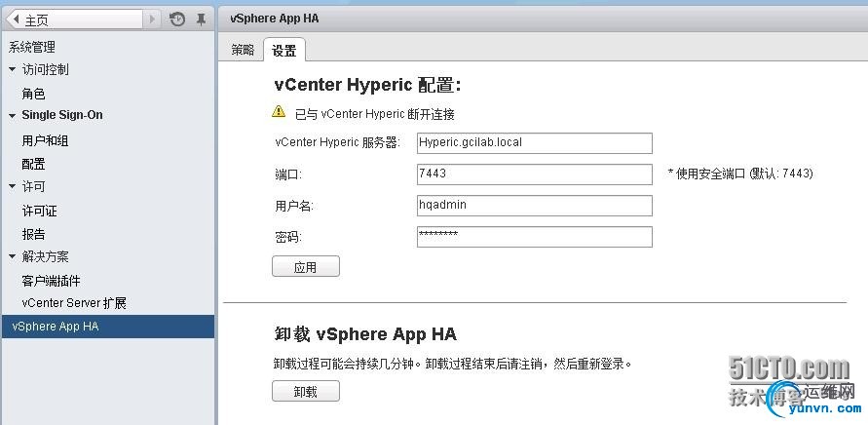The width and height of the screenshot is (868, 425).
Task: Collapse the 解决方案 section
Action: [x=13, y=257]
